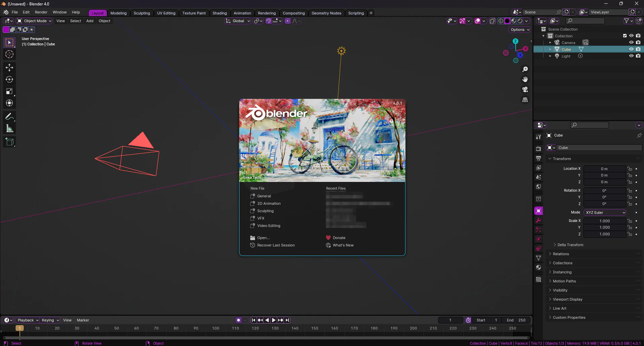
Task: Expand Viewport Display panel
Action: coord(567,299)
